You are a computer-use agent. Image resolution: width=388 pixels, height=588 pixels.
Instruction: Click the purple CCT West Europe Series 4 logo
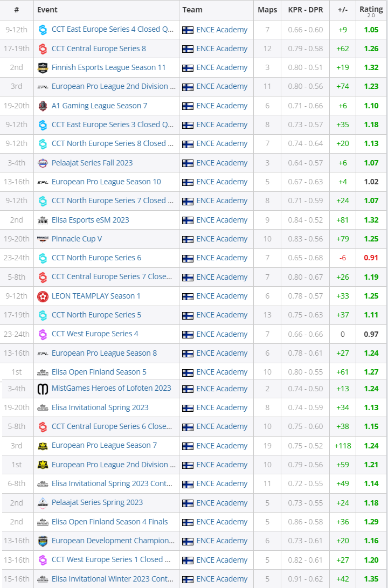click(x=43, y=334)
